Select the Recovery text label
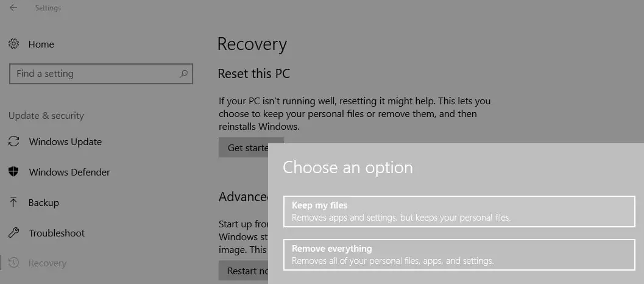Screen dimensions: 644x284 click(x=48, y=263)
